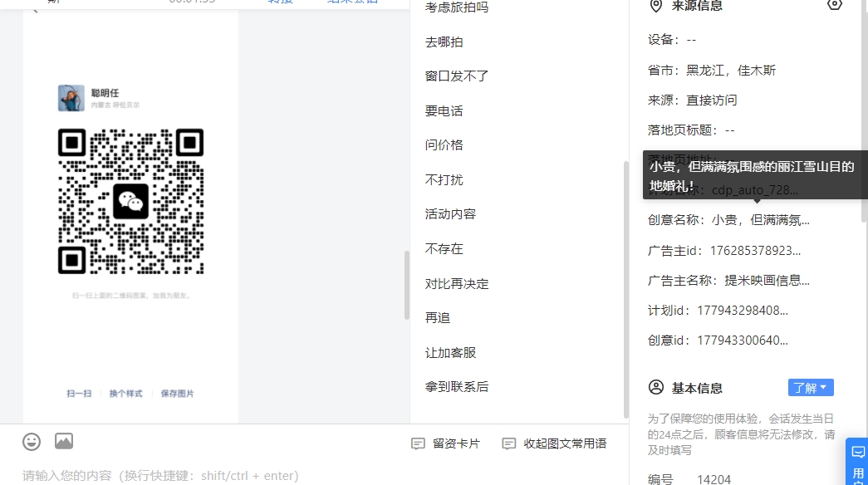Select the quick phrase 让加客服

tap(450, 353)
